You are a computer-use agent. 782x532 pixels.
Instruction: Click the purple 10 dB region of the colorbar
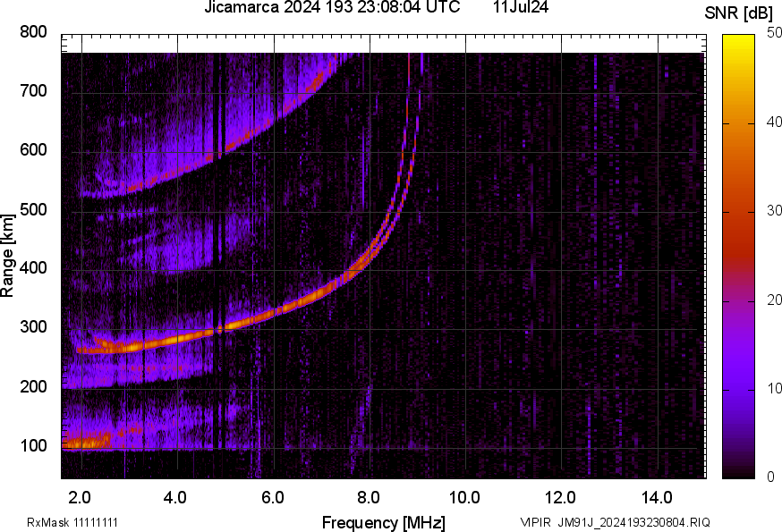click(739, 390)
